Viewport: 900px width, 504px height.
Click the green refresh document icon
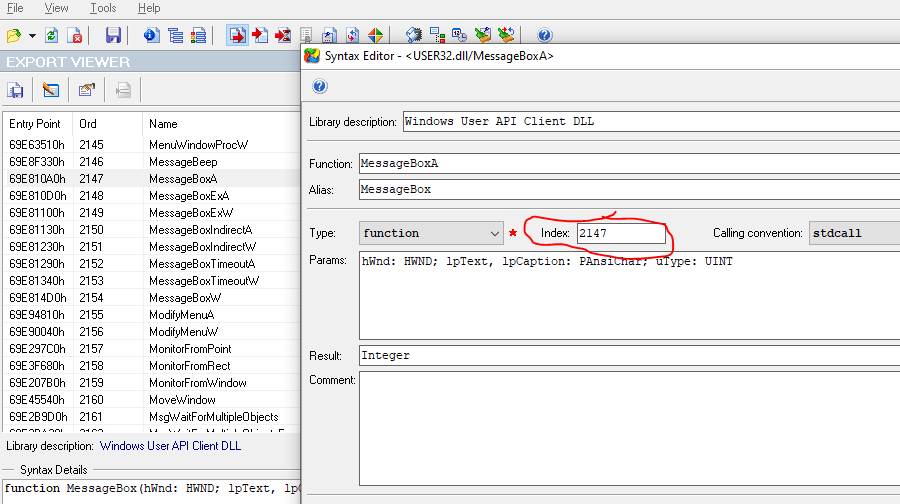point(52,35)
